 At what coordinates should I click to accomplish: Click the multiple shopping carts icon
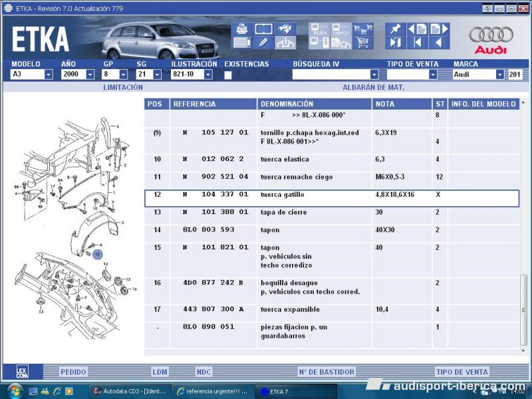362,29
